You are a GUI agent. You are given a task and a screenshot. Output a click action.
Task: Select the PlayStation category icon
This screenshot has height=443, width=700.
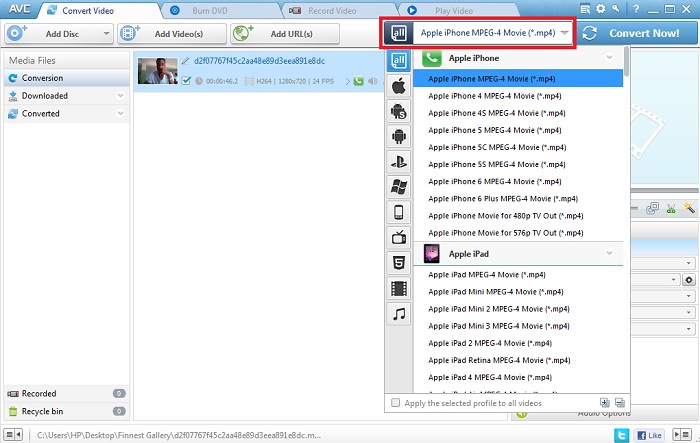click(399, 162)
